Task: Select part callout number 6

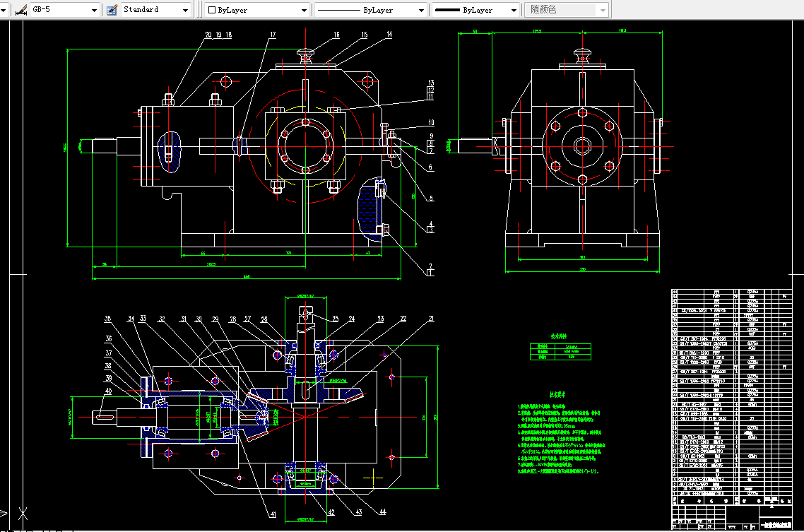Action: 430,167
